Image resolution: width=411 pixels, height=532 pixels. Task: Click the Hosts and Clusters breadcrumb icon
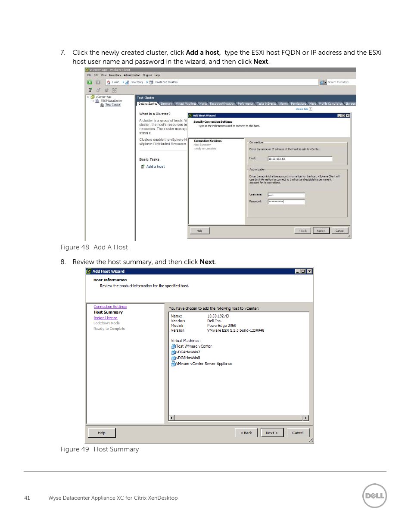point(152,82)
